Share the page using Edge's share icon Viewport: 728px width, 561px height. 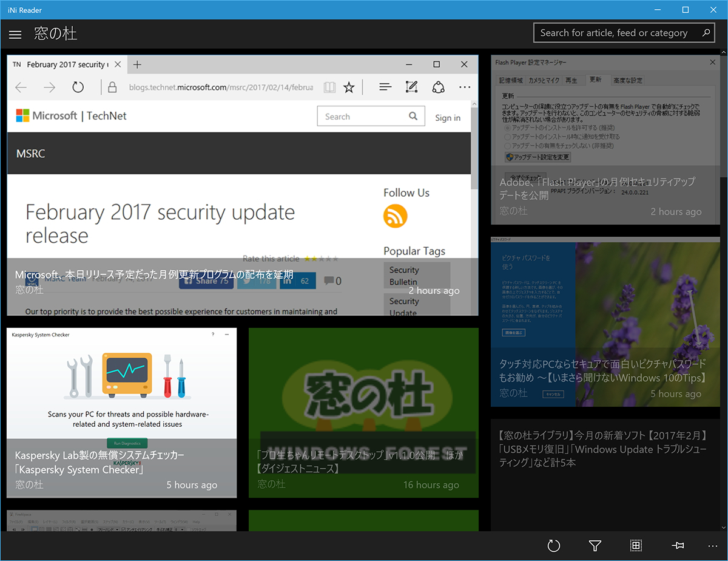tap(438, 87)
